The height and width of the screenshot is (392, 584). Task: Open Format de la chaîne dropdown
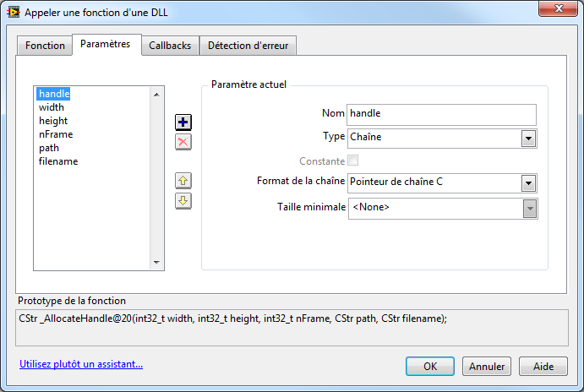[x=528, y=183]
